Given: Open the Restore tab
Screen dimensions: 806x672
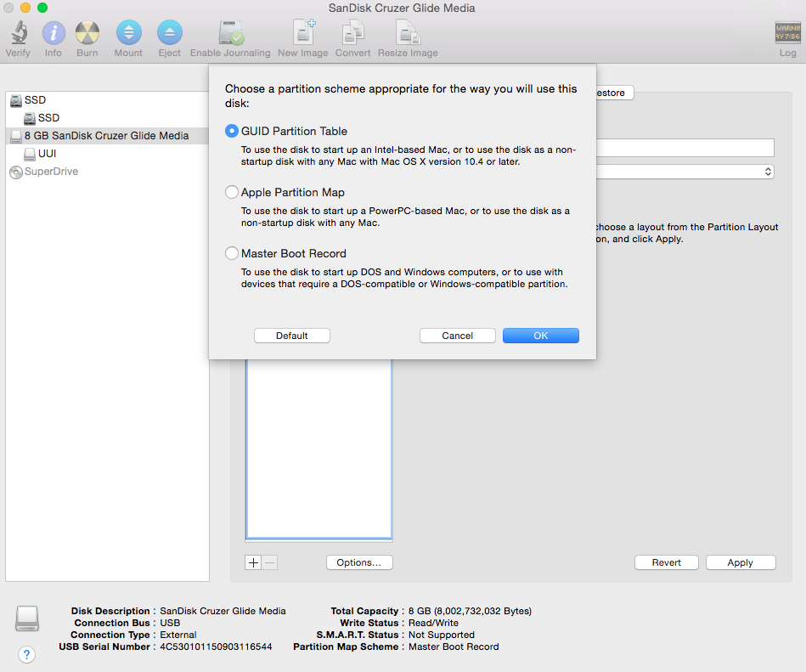Looking at the screenshot, I should coord(614,93).
